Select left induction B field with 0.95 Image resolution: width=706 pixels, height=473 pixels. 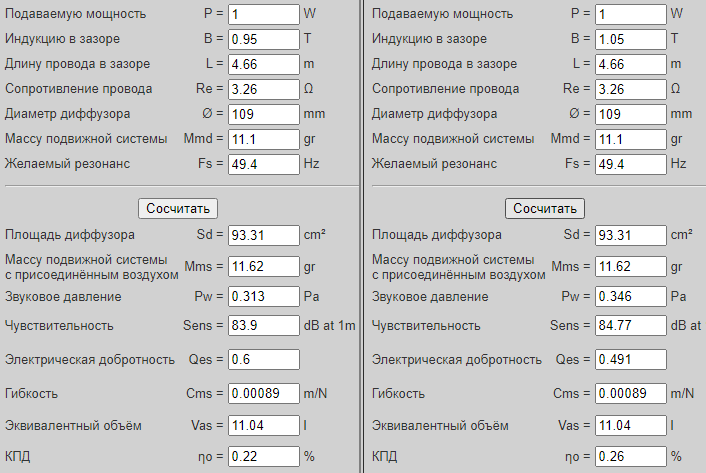click(263, 39)
